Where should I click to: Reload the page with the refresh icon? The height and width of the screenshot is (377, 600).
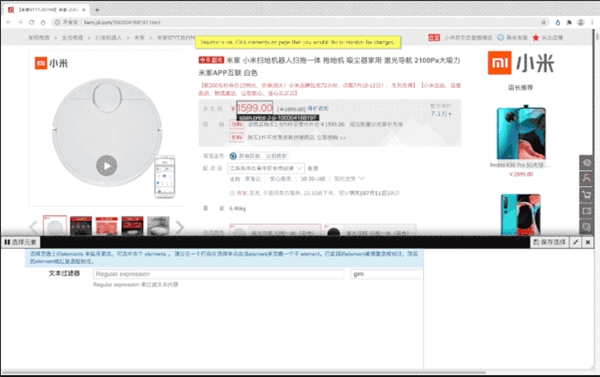click(32, 22)
